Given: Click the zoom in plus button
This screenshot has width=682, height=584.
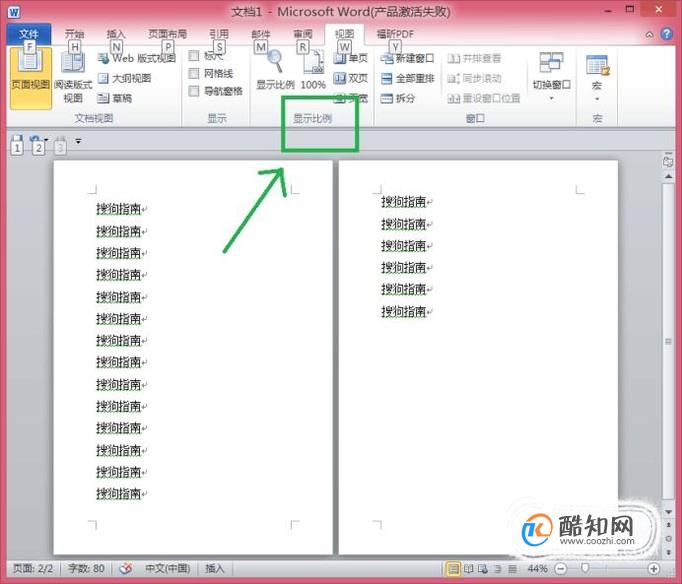Looking at the screenshot, I should [x=653, y=568].
